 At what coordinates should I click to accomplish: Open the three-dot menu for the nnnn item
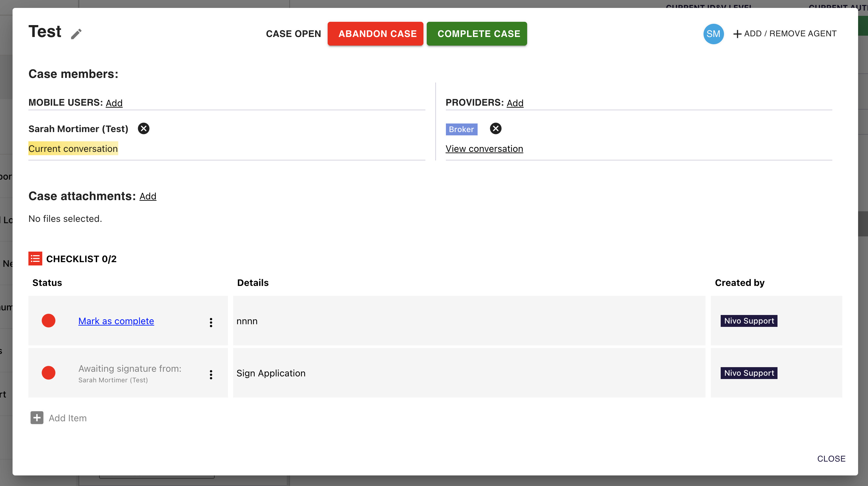tap(211, 322)
